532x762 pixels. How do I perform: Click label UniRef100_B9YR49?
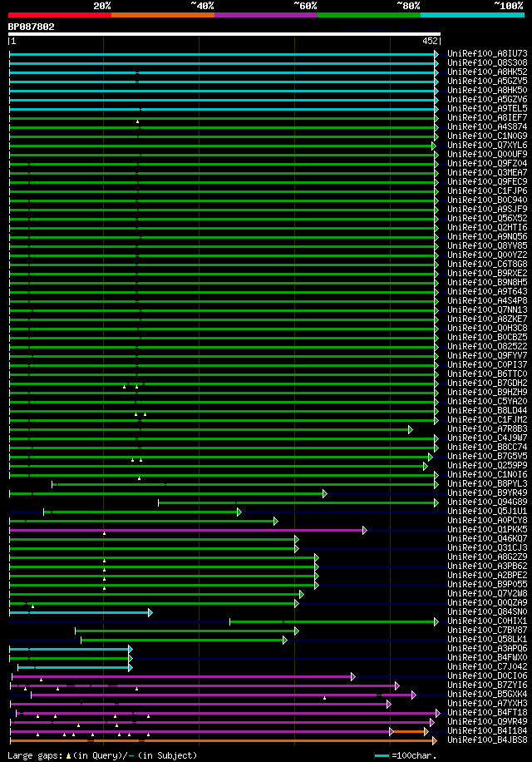pos(487,493)
